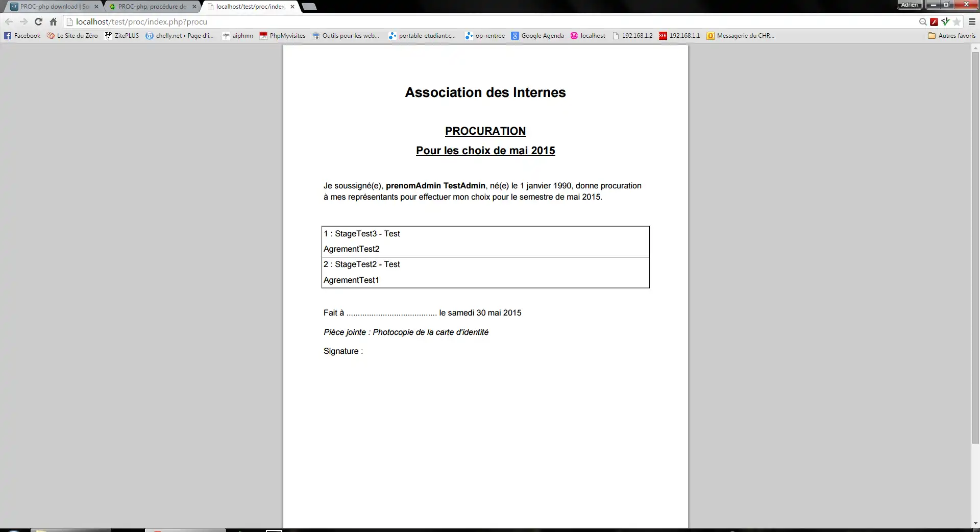Click the AgrementTest1 text

(x=352, y=280)
